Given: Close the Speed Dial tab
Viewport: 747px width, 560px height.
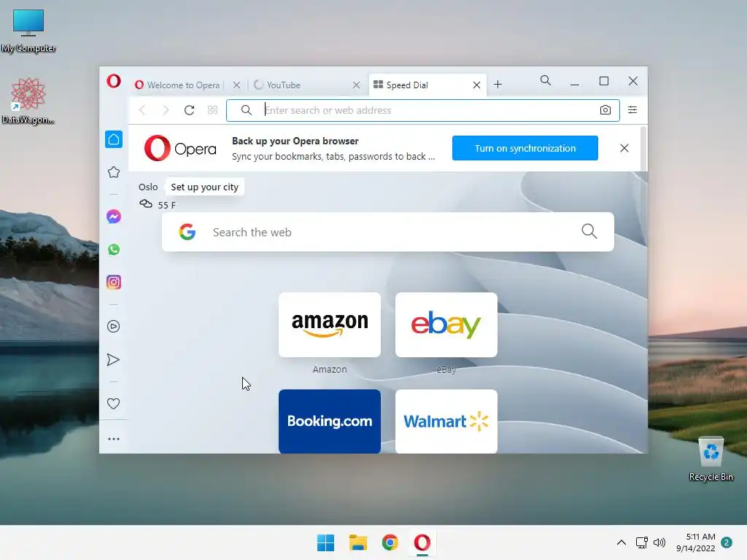Looking at the screenshot, I should [476, 85].
